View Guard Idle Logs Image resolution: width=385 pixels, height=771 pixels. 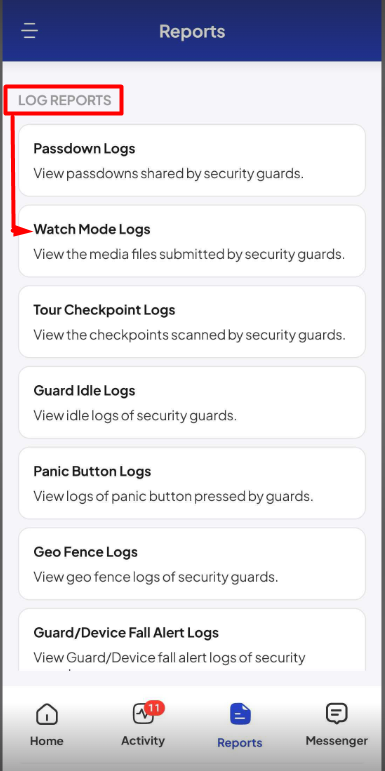coord(192,402)
